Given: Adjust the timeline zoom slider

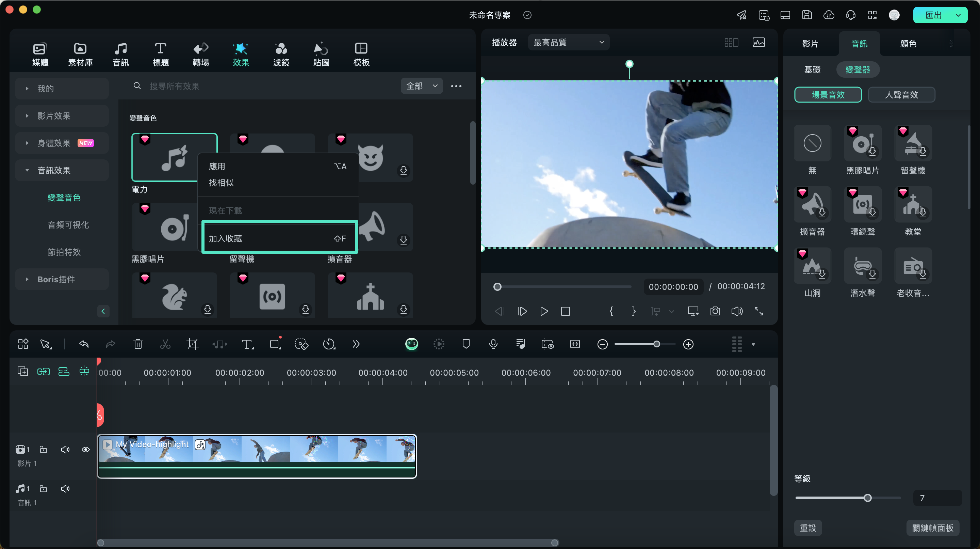Looking at the screenshot, I should (656, 344).
